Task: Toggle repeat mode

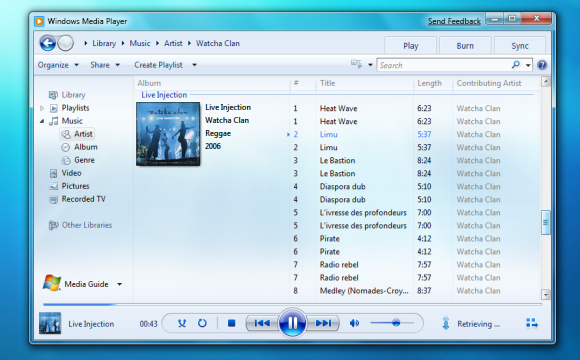Action: click(x=202, y=323)
